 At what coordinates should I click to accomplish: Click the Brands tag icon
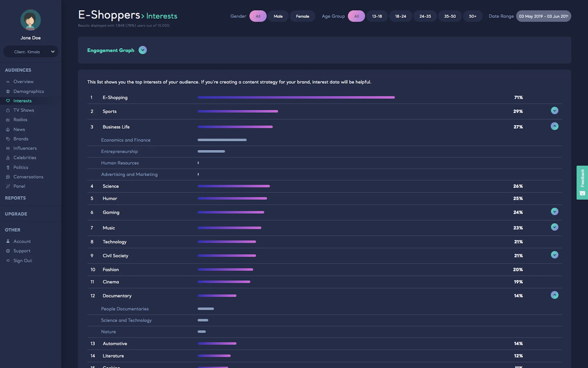[8, 139]
